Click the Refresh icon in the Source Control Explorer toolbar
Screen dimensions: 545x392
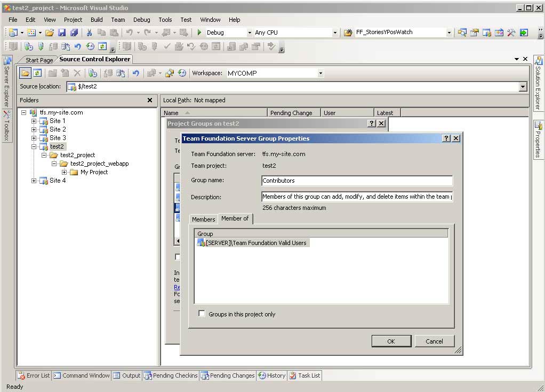tap(37, 73)
